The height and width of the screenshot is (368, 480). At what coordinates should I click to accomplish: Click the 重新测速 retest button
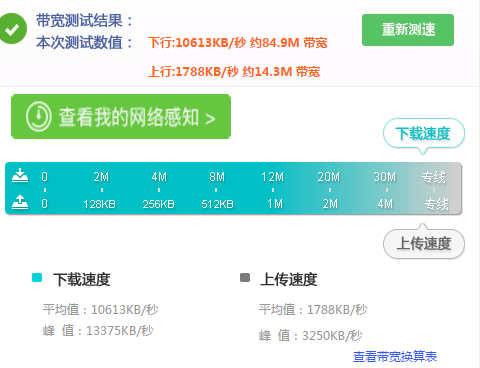click(408, 30)
